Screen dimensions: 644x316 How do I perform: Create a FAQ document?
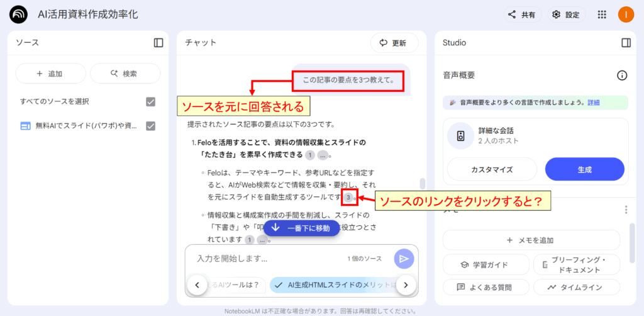coord(486,287)
